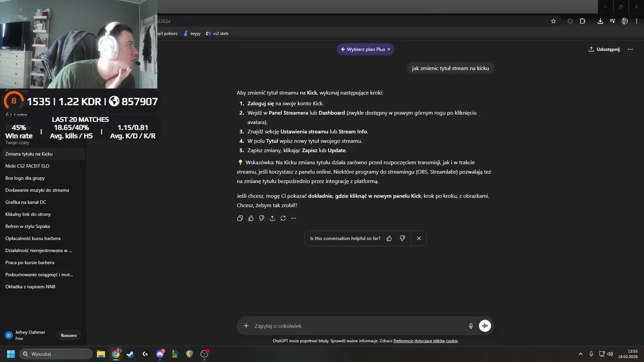
Task: Close the 'Wybierz plan Plus' pill
Action: (x=389, y=49)
